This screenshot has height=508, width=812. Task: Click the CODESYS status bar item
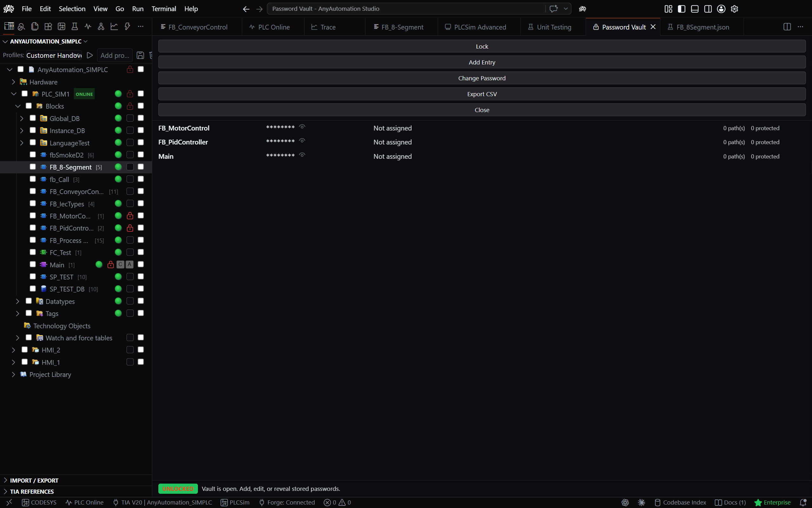pyautogui.click(x=39, y=502)
